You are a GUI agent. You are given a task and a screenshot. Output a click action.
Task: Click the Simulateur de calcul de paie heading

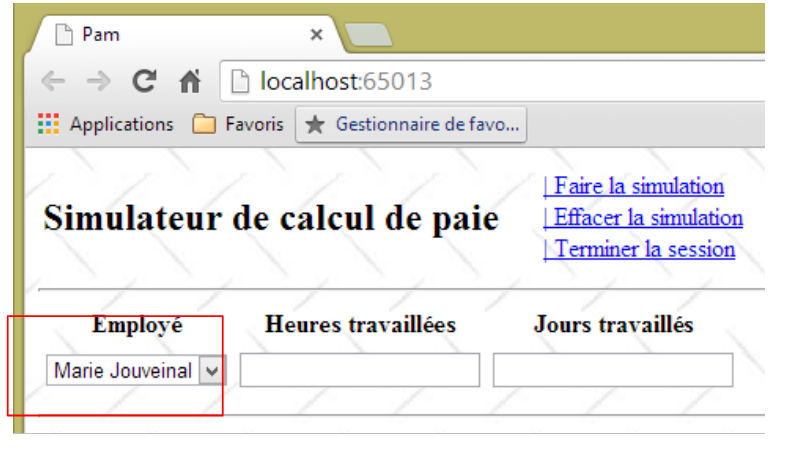click(271, 218)
